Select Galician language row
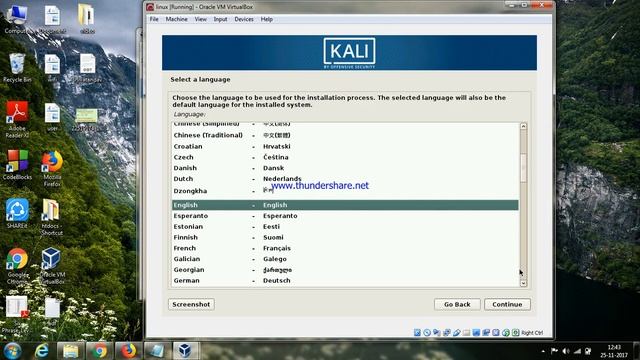640x360 pixels. click(x=345, y=259)
